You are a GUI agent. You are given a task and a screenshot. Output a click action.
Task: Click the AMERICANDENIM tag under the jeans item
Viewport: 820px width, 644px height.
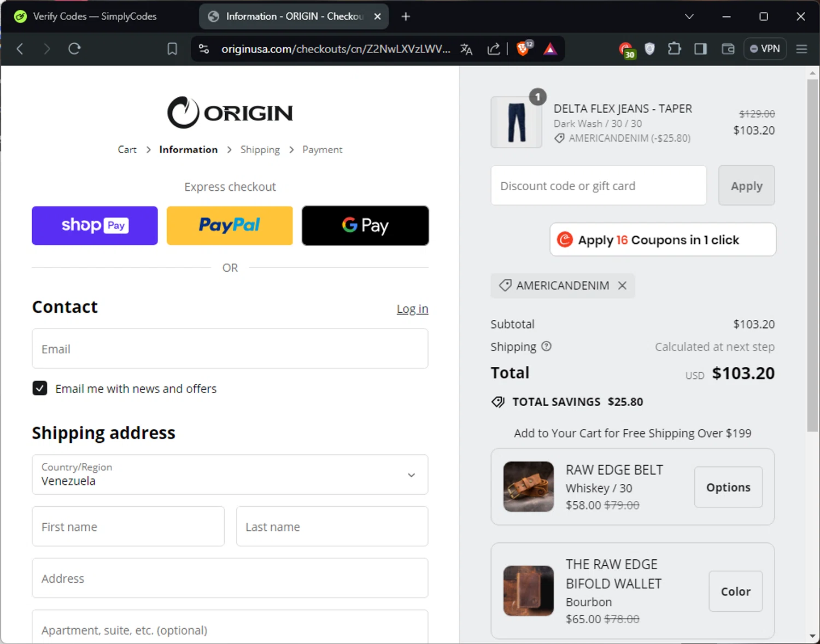click(x=623, y=138)
